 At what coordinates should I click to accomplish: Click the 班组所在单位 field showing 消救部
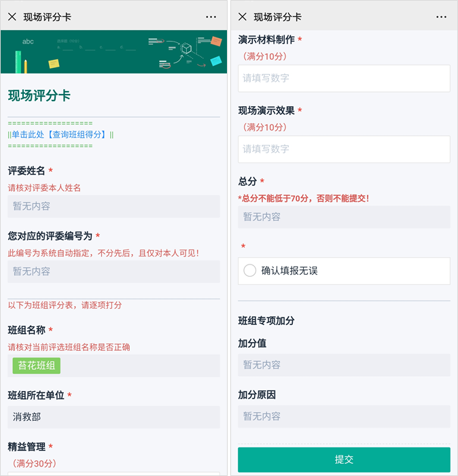click(113, 417)
